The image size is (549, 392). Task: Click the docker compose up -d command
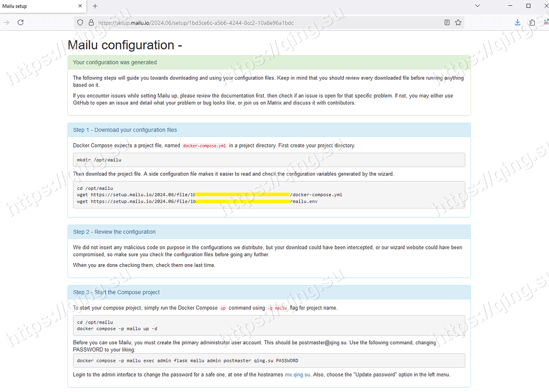[x=117, y=329]
